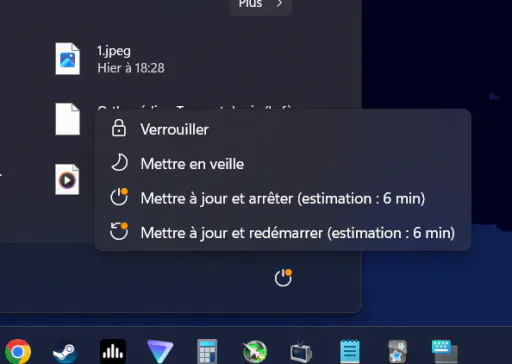Click the blank document file icon
The image size is (512, 364).
[x=68, y=119]
